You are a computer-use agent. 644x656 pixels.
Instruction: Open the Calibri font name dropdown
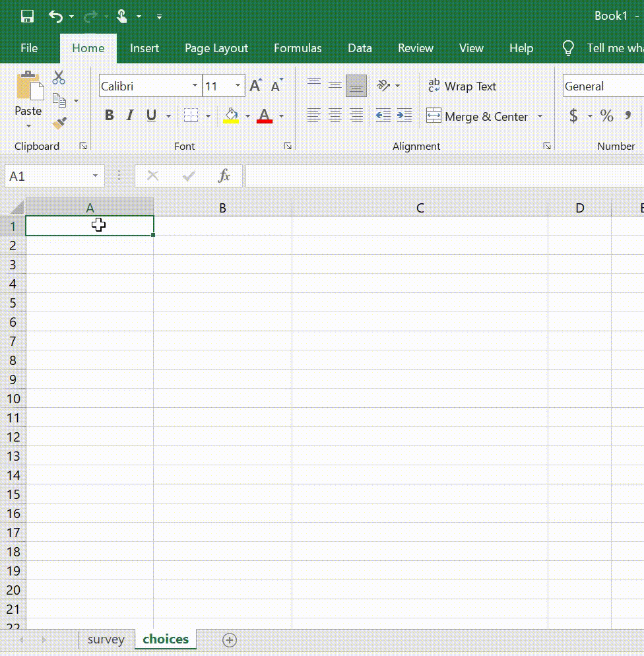[x=195, y=85]
